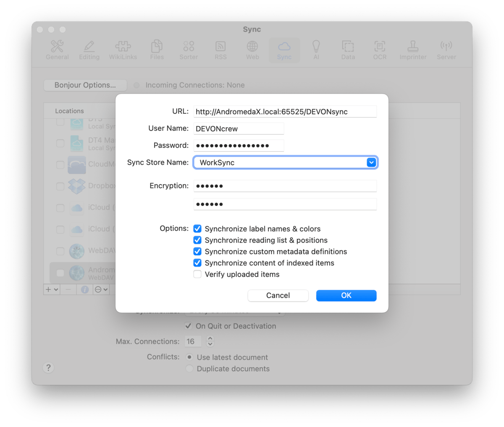This screenshot has width=504, height=427.
Task: Switch to the RSS preferences icon
Action: [220, 50]
